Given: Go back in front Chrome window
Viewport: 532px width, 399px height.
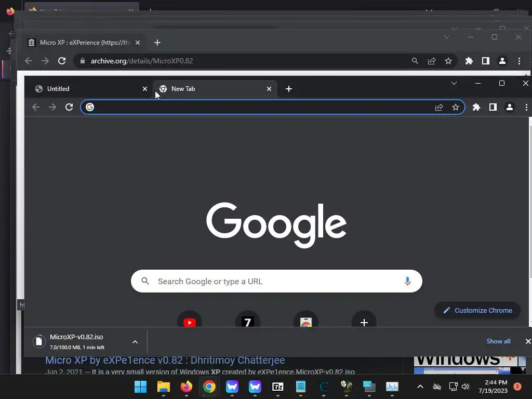Looking at the screenshot, I should tap(36, 107).
